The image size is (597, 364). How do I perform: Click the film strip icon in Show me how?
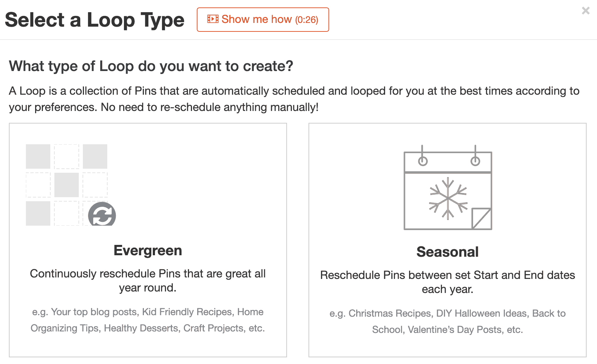click(213, 19)
